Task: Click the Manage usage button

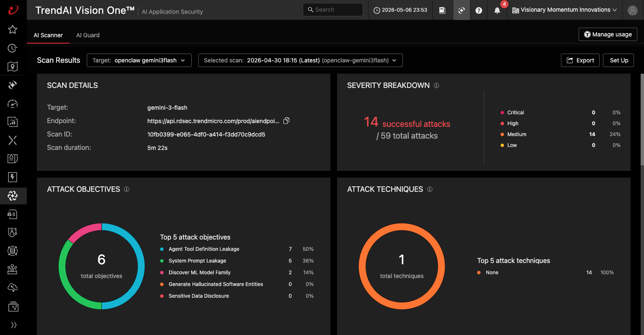Action: [x=608, y=34]
